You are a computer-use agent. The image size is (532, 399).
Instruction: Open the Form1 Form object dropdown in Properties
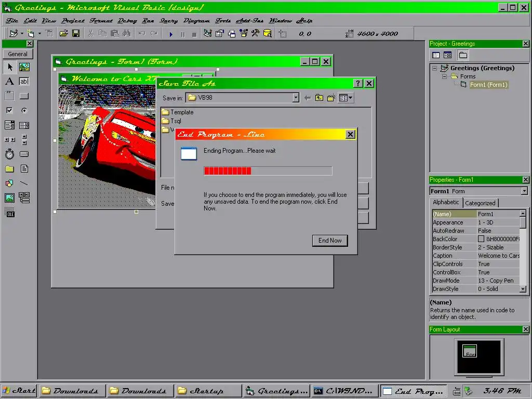(525, 191)
